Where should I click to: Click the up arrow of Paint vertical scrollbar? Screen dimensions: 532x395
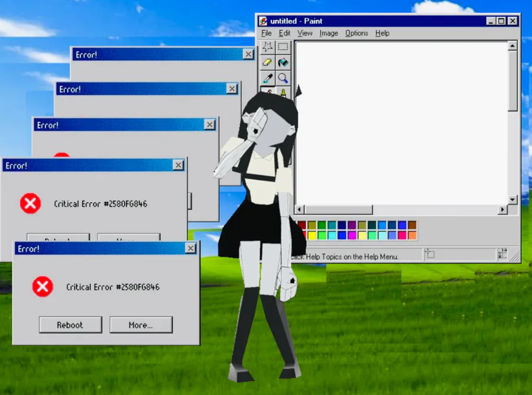(512, 46)
